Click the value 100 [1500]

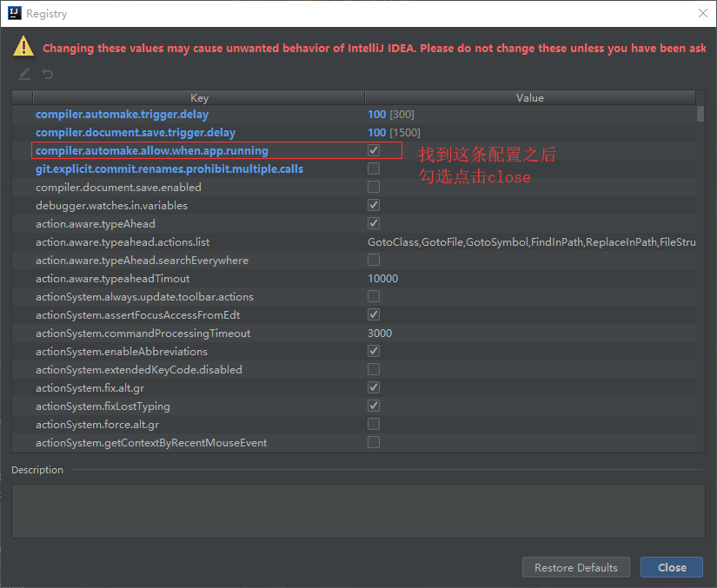(x=394, y=133)
